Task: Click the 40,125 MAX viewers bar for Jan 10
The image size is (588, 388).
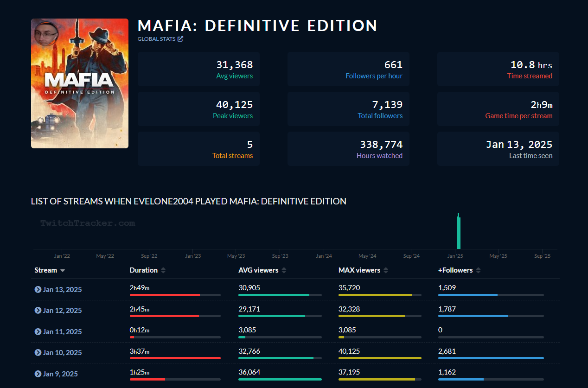Action: 380,358
